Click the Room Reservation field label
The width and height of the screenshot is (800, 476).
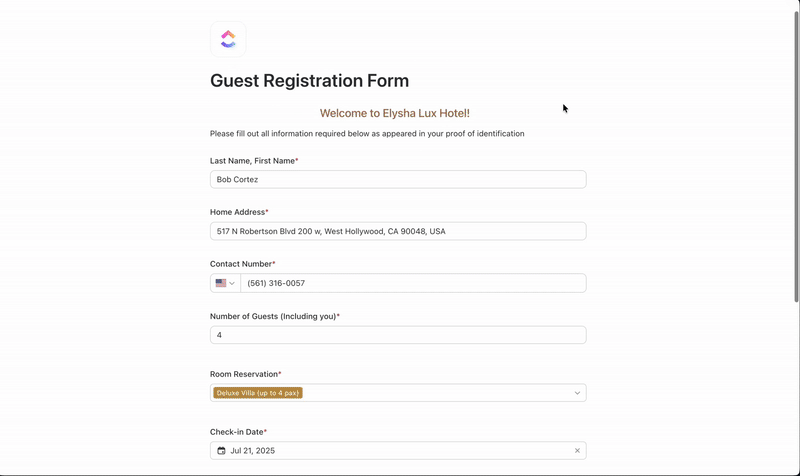[243, 374]
